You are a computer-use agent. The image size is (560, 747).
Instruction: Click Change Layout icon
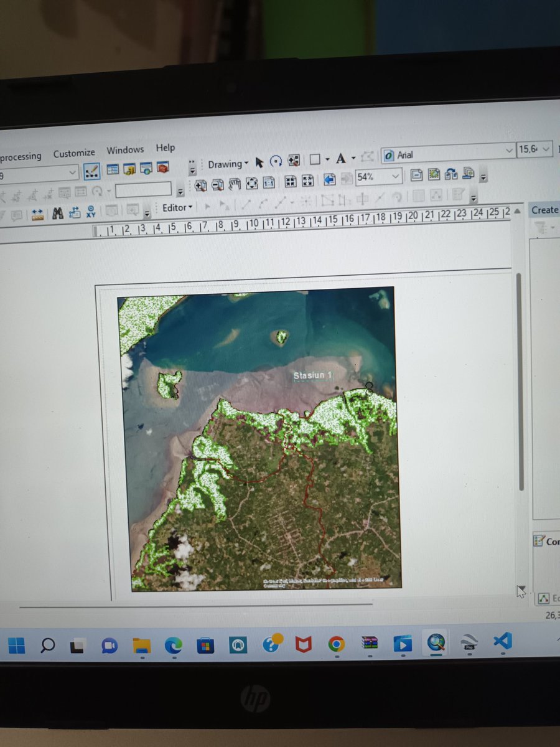pyautogui.click(x=452, y=174)
